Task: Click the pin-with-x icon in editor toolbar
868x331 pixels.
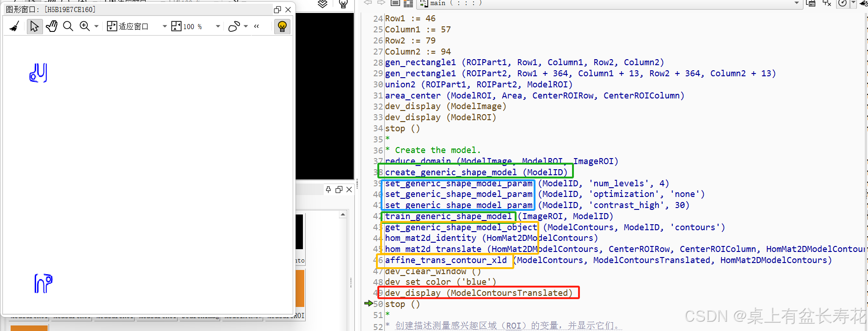Action: click(x=827, y=3)
